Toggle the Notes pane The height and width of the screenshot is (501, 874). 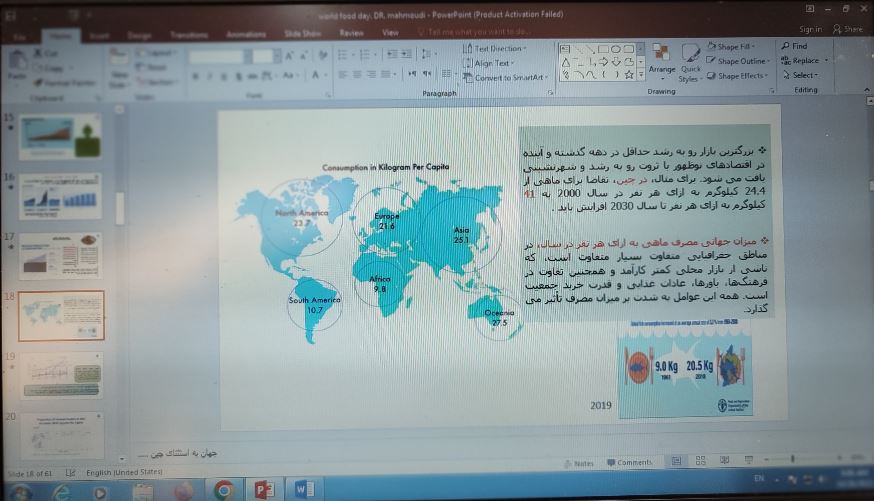[579, 463]
